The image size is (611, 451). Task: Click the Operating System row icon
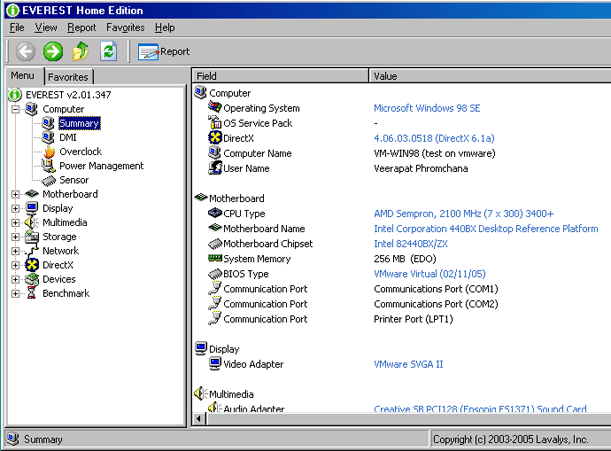point(215,107)
